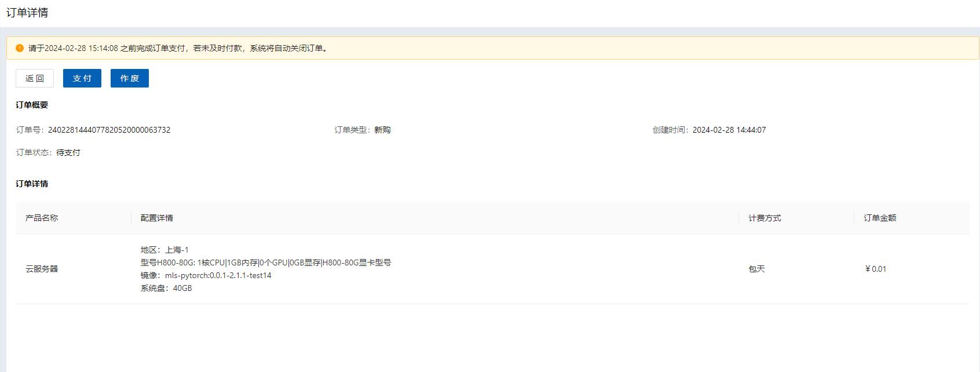
Task: Select the 订单金额 column header
Action: 880,218
